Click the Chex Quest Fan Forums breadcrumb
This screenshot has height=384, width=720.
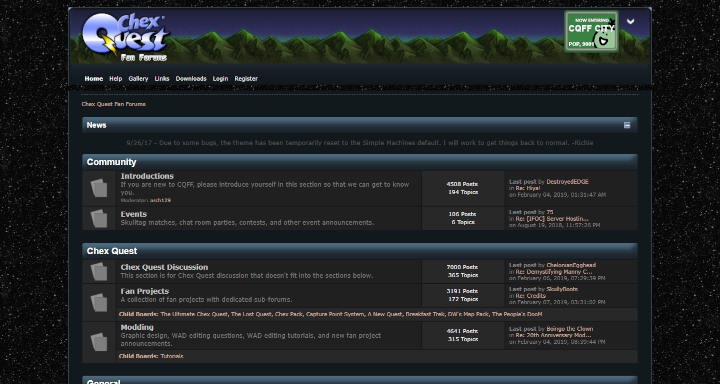click(x=114, y=104)
